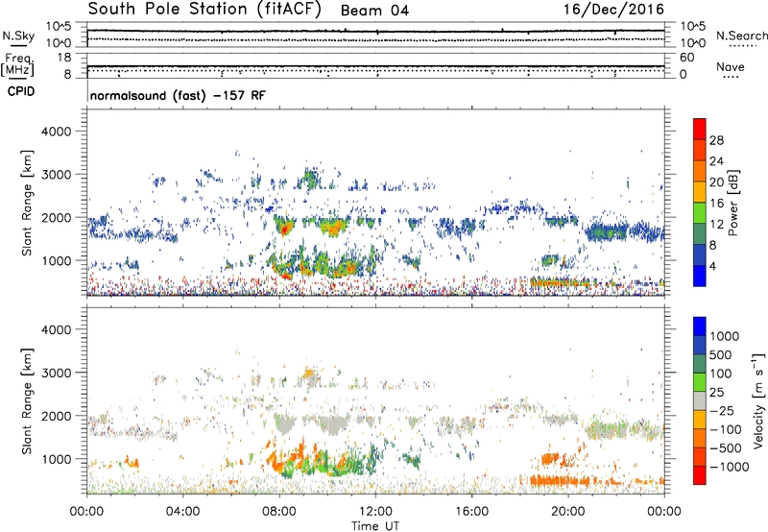
Task: Select "normalsound (fast) -157 RF" text
Action: click(178, 95)
